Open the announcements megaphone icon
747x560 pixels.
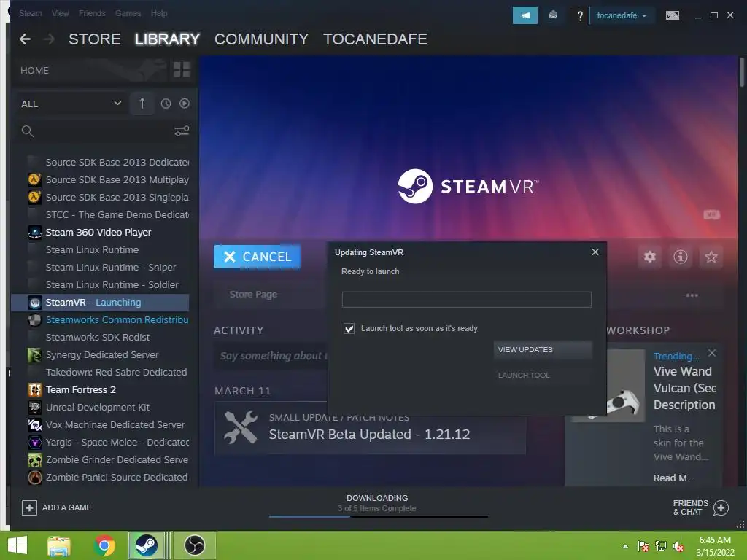525,15
